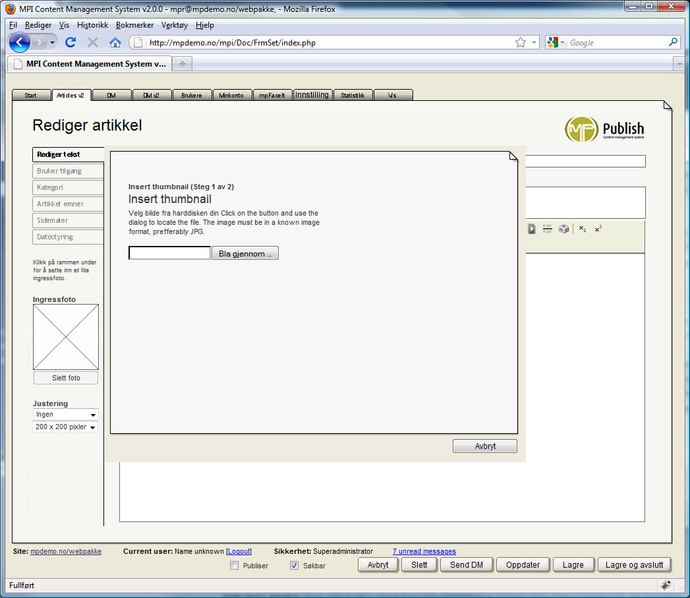Click the search magnifier icon in Google box
Screen dimensions: 690x598
pos(673,43)
